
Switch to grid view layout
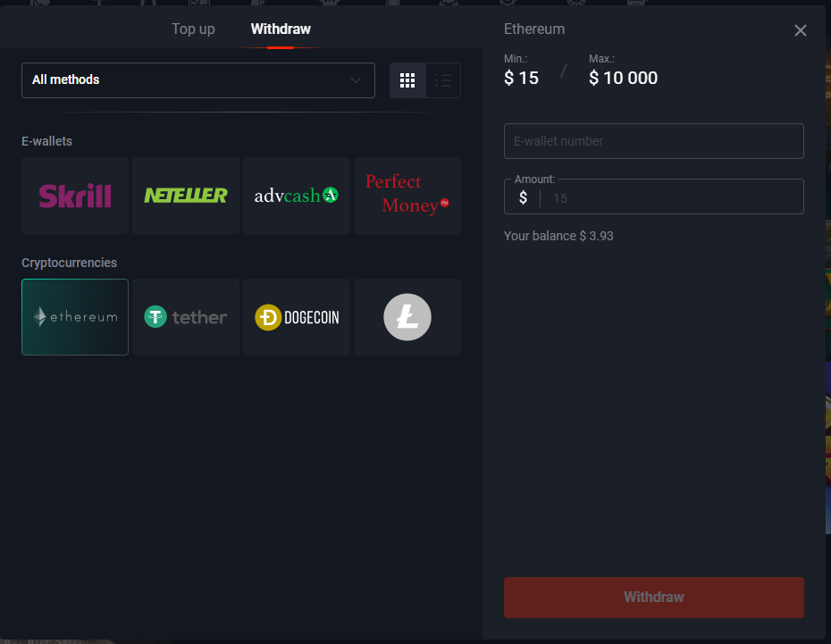pyautogui.click(x=407, y=80)
